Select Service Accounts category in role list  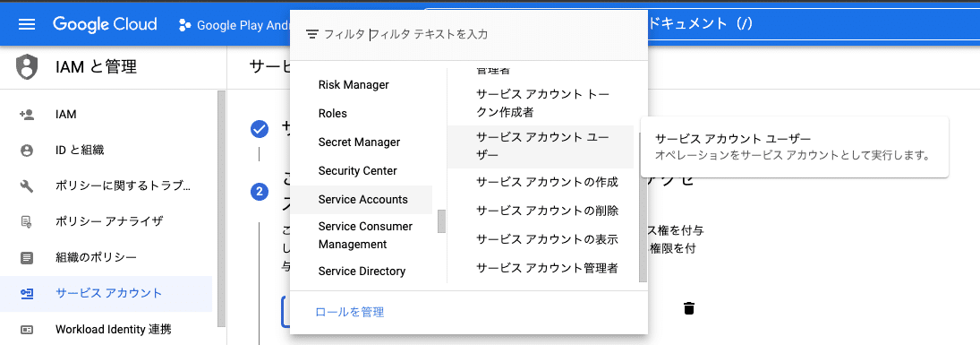click(362, 200)
